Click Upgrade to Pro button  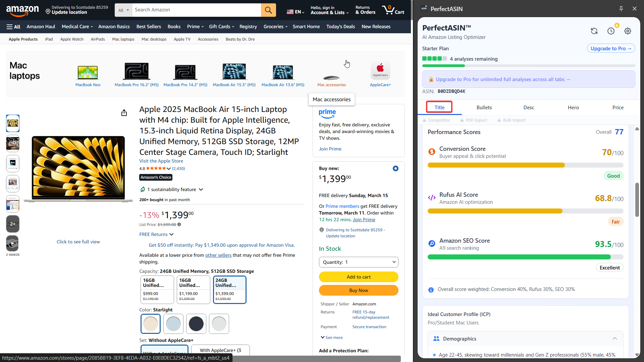(x=611, y=48)
